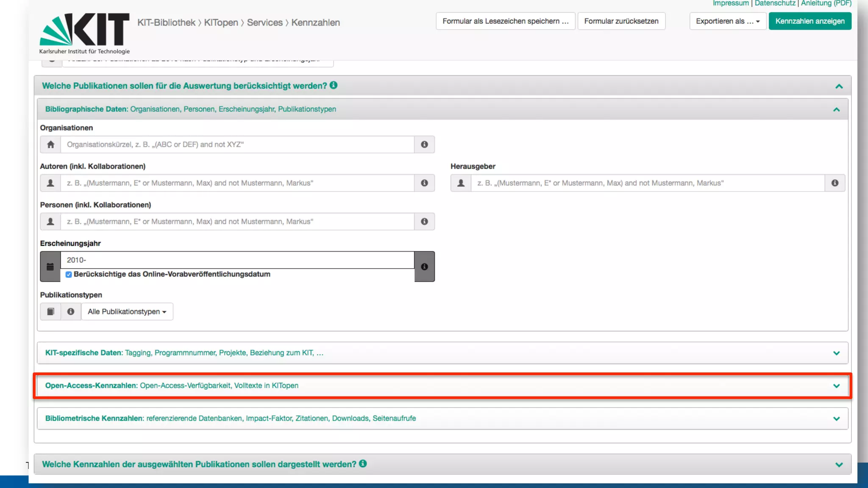Click info icon next to Erscheinungsjahr field
Viewport: 868px width, 488px height.
tap(424, 266)
